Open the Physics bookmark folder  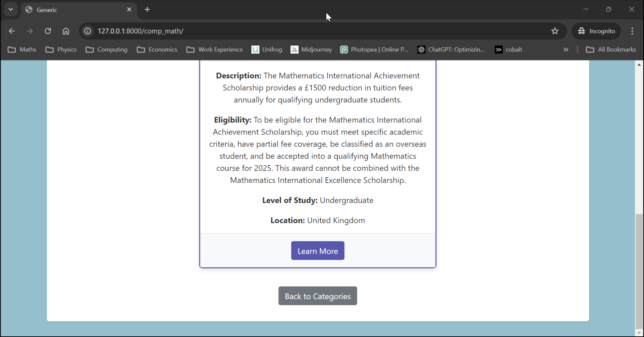(x=61, y=50)
